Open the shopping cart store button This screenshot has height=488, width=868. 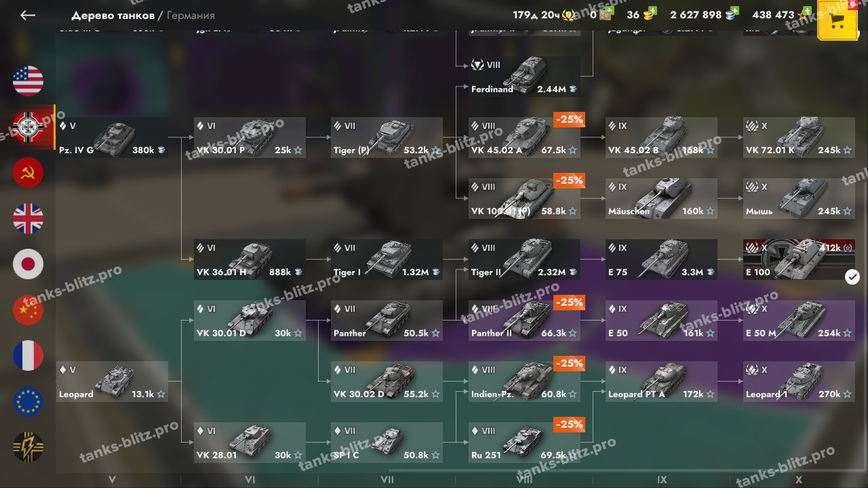click(837, 20)
